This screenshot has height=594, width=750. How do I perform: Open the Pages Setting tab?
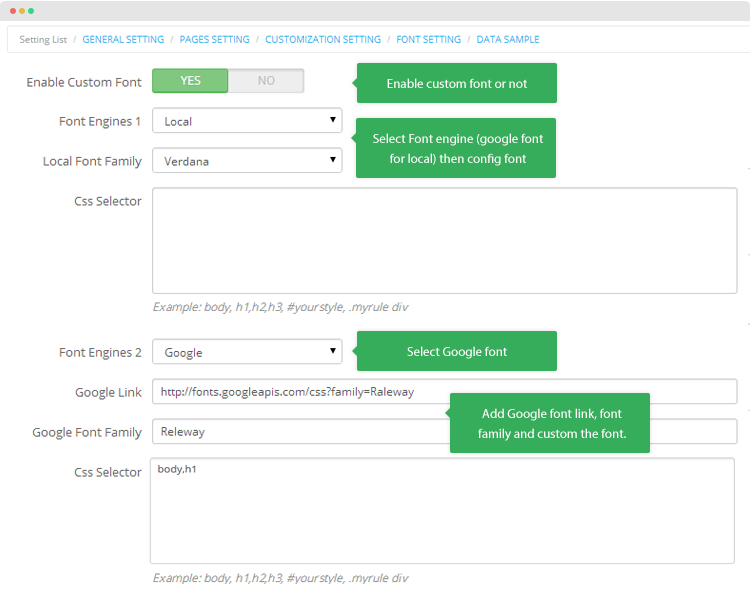(x=214, y=39)
